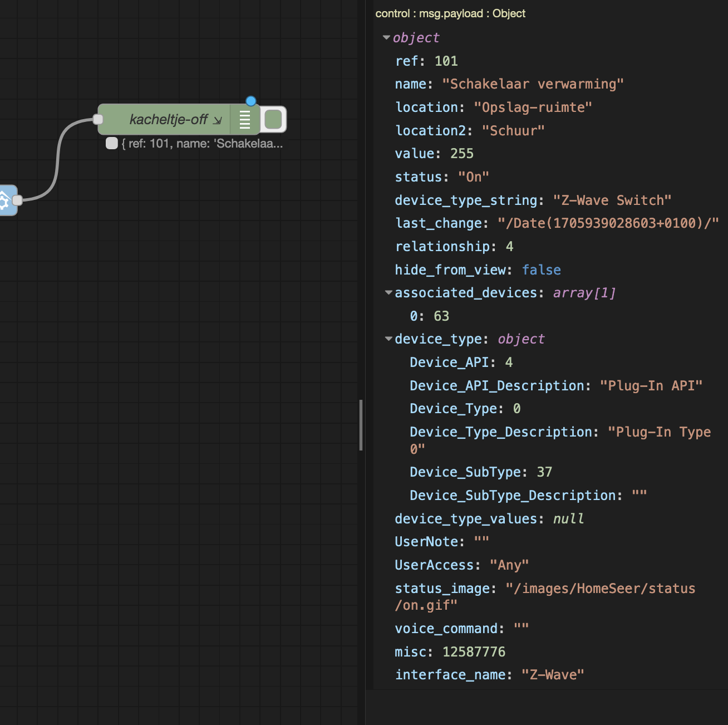This screenshot has height=725, width=728.
Task: Click the misc: 12587776 row
Action: tap(450, 652)
